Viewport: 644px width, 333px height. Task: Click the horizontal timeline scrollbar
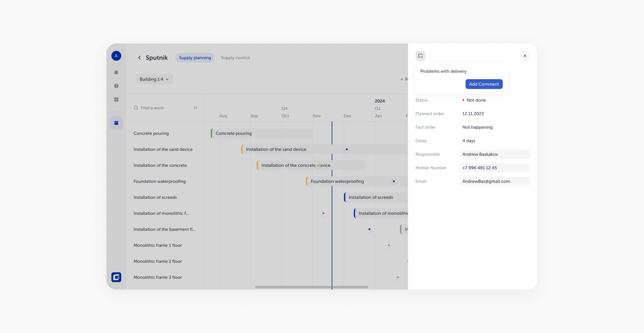(x=311, y=287)
